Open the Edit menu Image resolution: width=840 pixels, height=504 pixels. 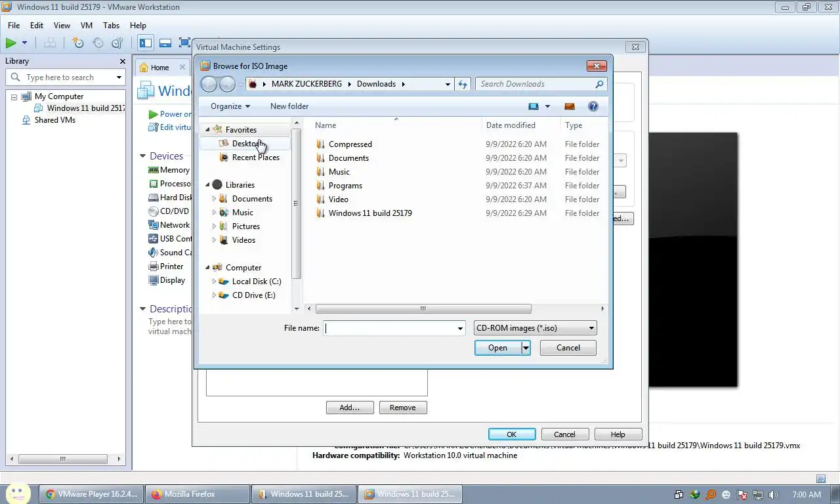(37, 26)
